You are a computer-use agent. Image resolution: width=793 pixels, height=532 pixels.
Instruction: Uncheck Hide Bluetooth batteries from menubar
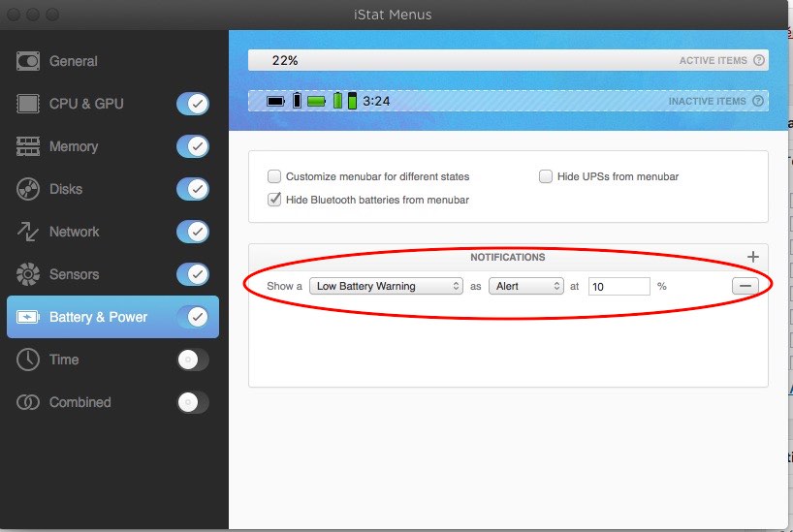pos(275,200)
